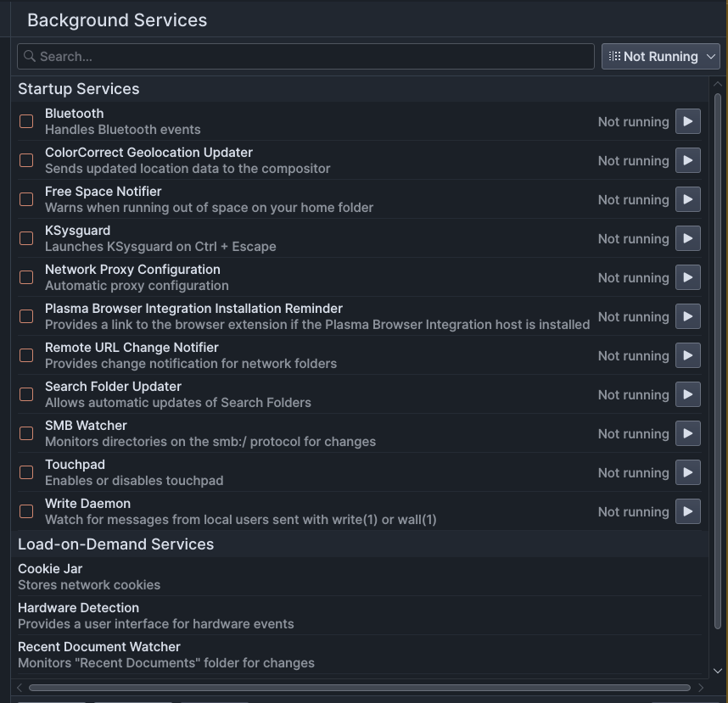728x703 pixels.
Task: Check the Search Folder Updater checkbox
Action: [x=26, y=394]
